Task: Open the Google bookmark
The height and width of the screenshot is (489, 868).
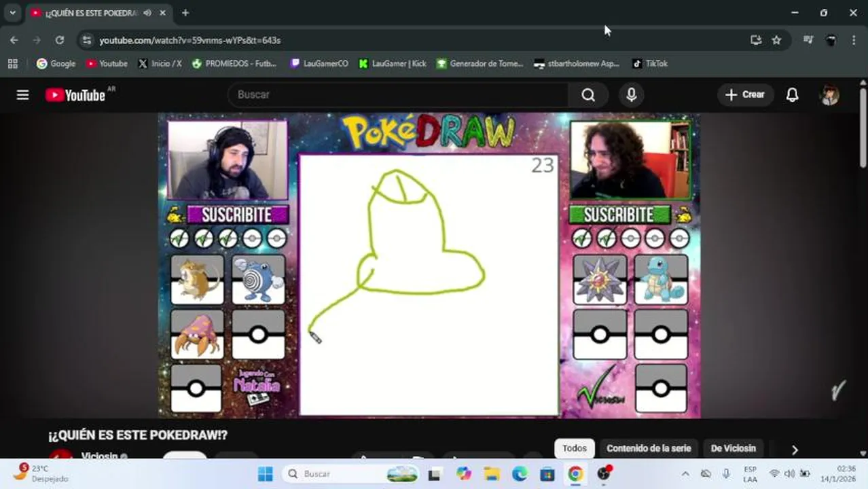Action: click(56, 64)
